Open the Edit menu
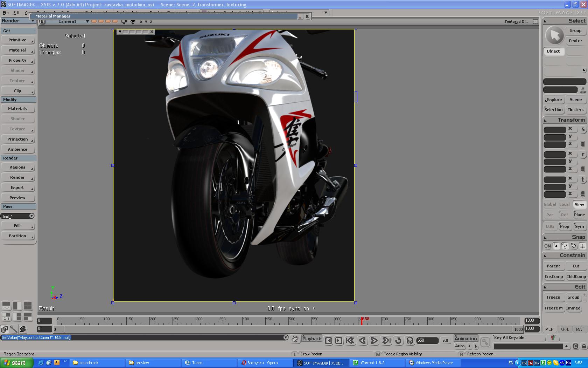The image size is (588, 368). [16, 13]
